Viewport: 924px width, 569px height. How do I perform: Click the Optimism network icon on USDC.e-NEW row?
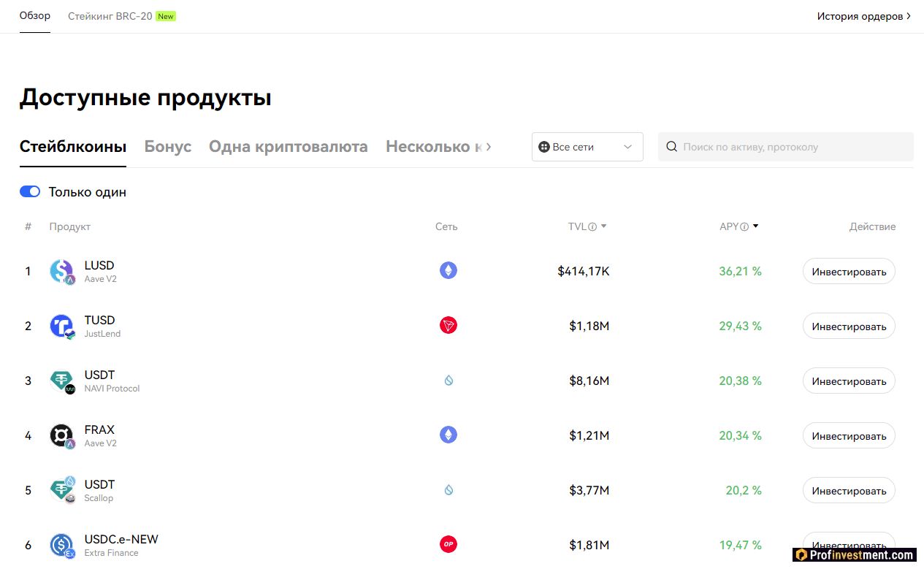[x=448, y=544]
